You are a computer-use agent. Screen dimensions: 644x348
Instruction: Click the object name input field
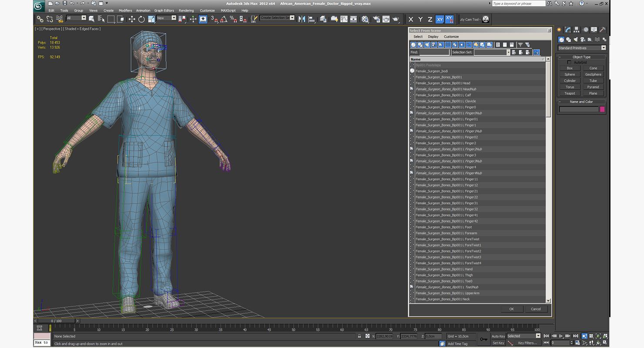579,109
